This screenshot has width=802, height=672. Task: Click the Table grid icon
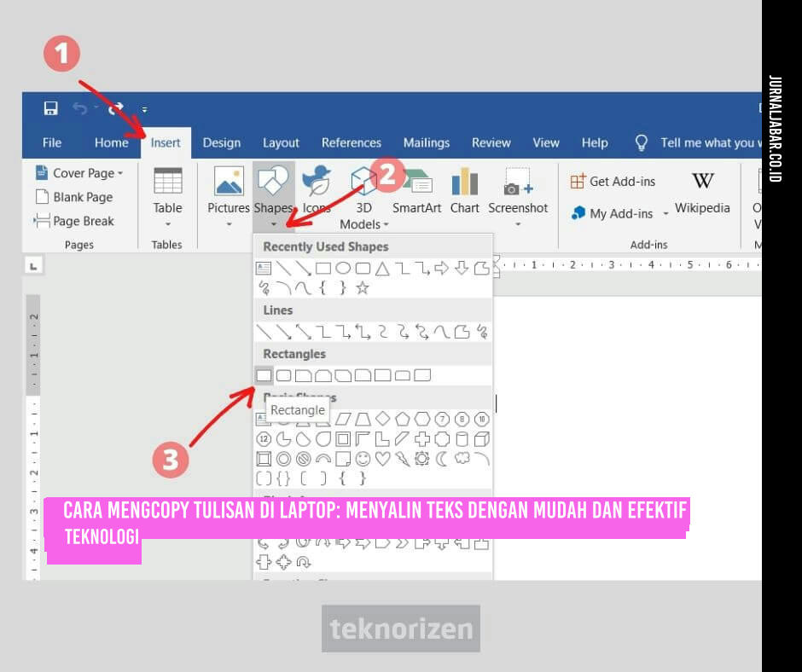point(168,181)
